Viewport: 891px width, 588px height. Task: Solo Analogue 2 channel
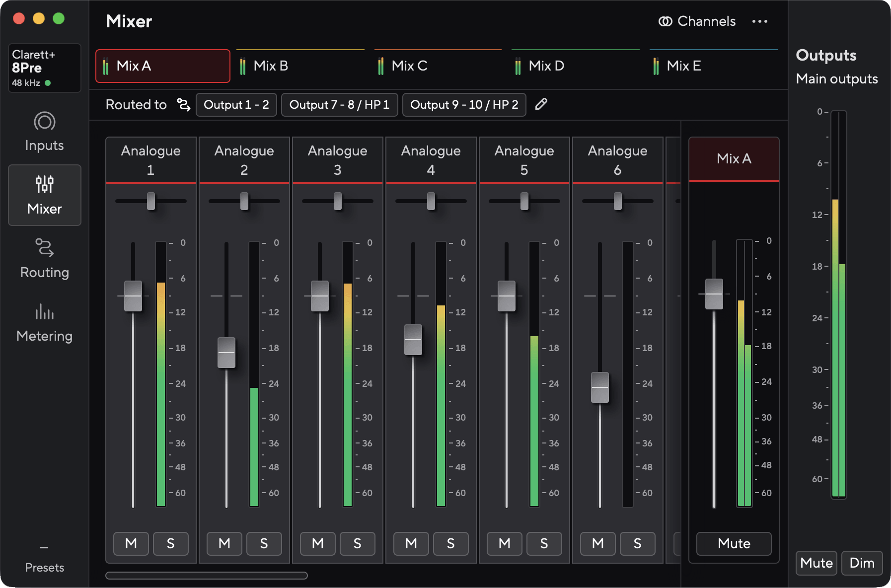[264, 544]
